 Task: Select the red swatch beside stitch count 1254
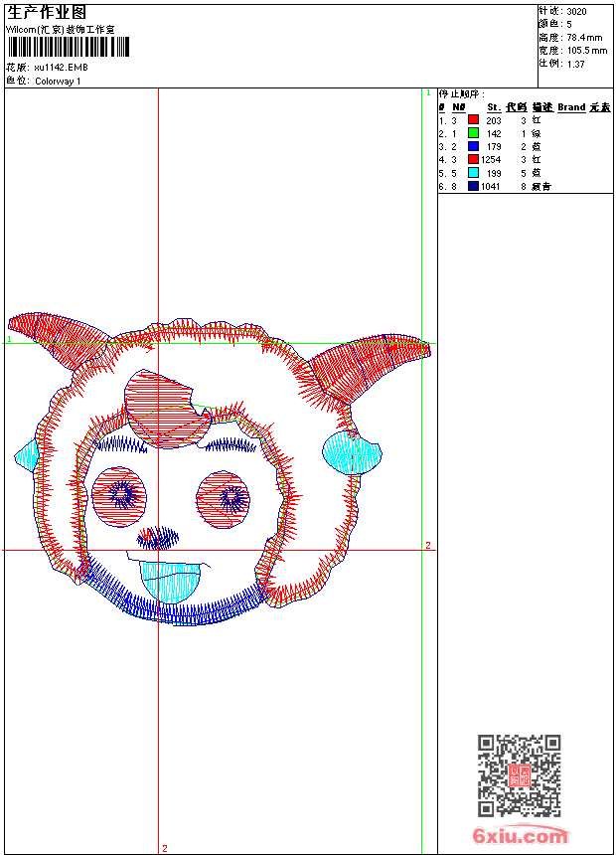[x=473, y=159]
